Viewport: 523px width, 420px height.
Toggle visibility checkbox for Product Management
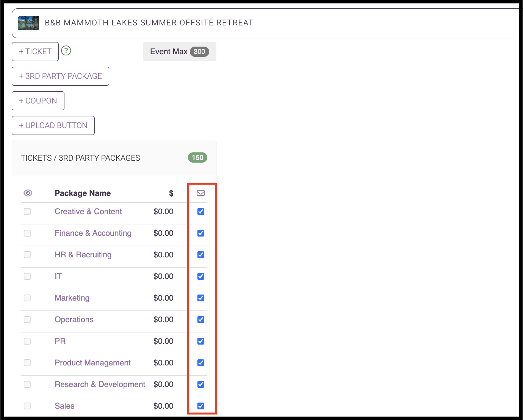(x=27, y=363)
